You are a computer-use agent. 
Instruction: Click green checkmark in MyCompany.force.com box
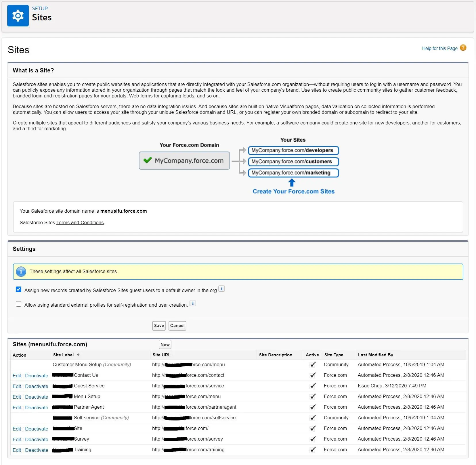pyautogui.click(x=148, y=160)
